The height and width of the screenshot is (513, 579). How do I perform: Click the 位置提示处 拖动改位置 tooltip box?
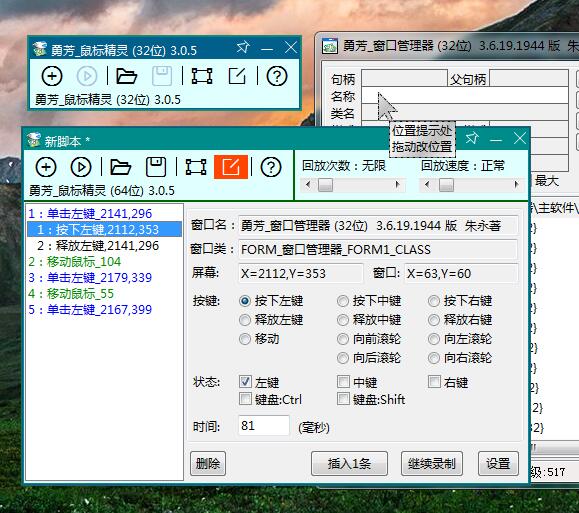click(422, 139)
